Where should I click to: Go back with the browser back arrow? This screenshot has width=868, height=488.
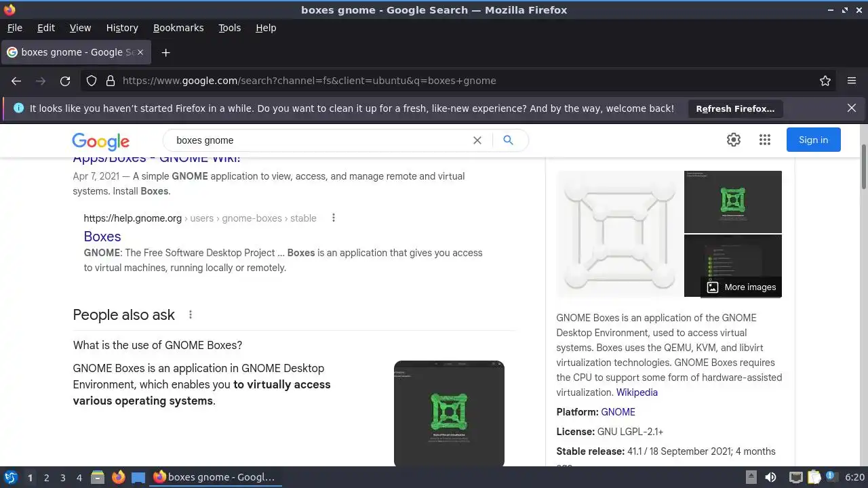coord(16,81)
